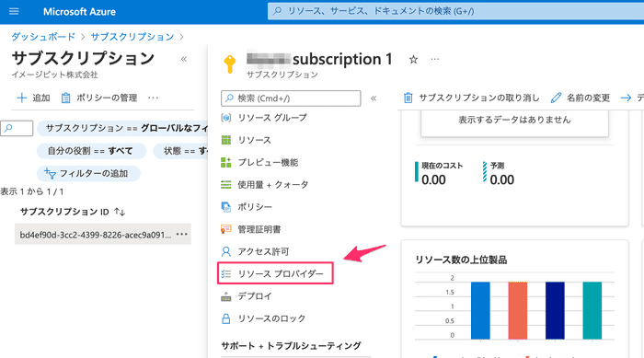Click the yellow key subscription icon
This screenshot has width=644, height=358.
pyautogui.click(x=230, y=64)
